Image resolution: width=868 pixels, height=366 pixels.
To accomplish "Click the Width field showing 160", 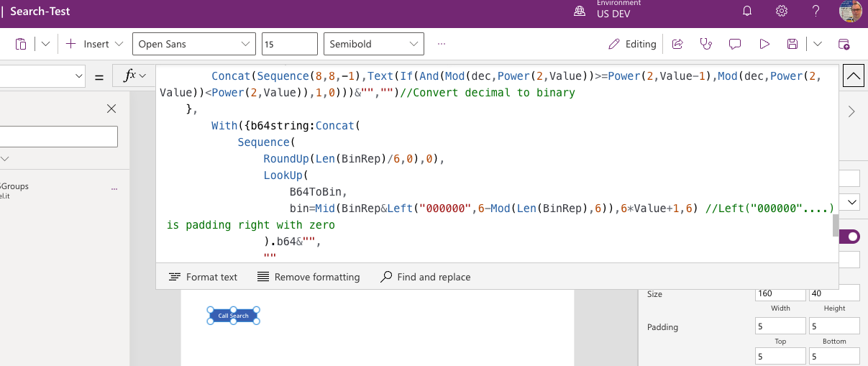I will [x=780, y=293].
